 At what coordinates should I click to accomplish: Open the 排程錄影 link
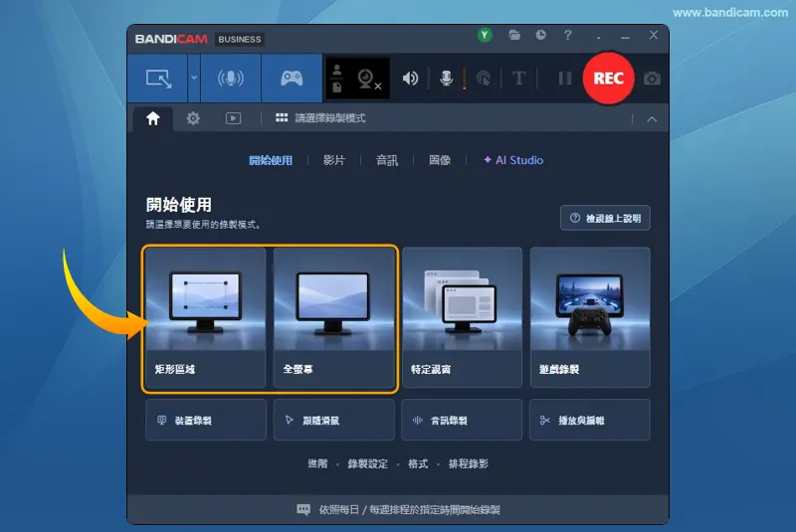(468, 463)
